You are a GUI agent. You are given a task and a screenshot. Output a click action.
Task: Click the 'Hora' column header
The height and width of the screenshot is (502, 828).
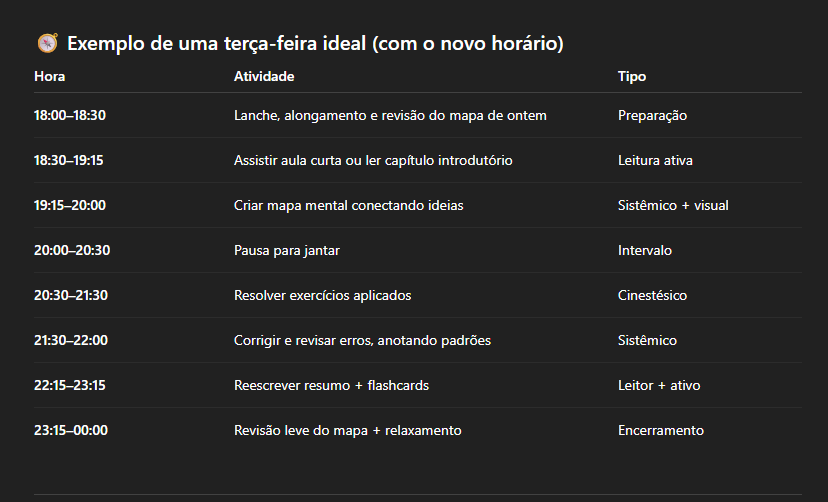(50, 77)
